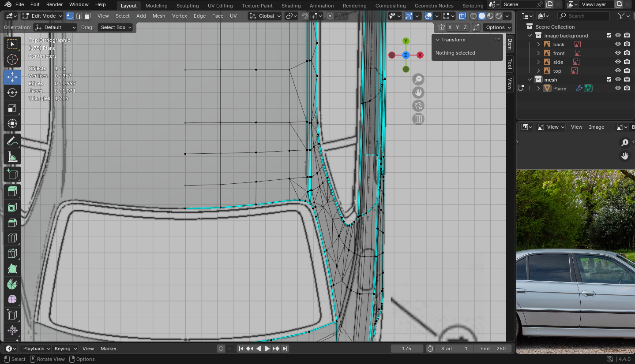Switch to the Sculpting workspace tab
The image size is (635, 364).
pos(188,6)
